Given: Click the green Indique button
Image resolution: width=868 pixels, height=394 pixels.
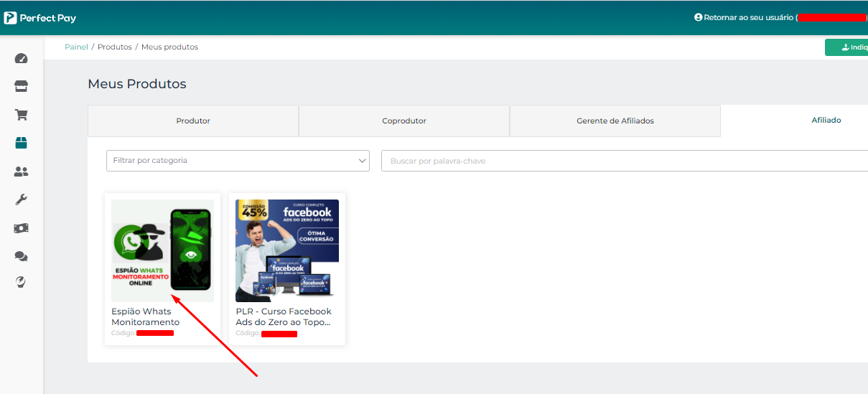Looking at the screenshot, I should click(847, 47).
